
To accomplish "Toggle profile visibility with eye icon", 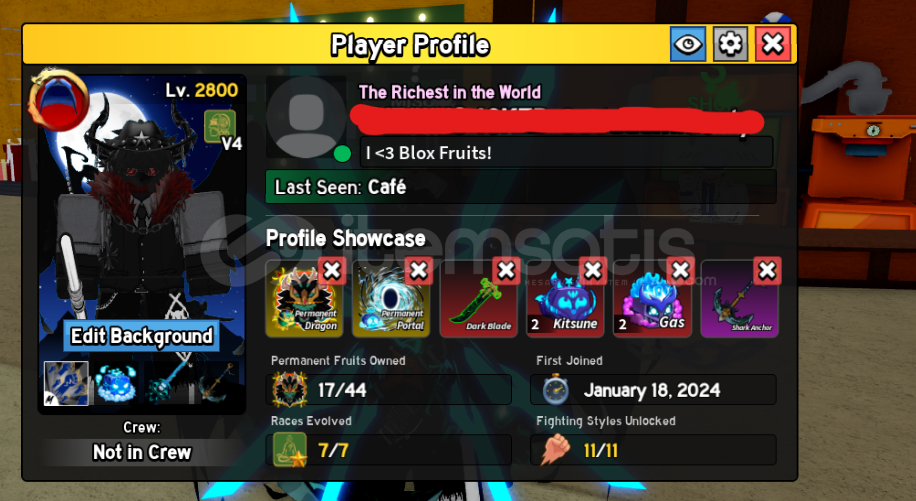I will point(688,44).
